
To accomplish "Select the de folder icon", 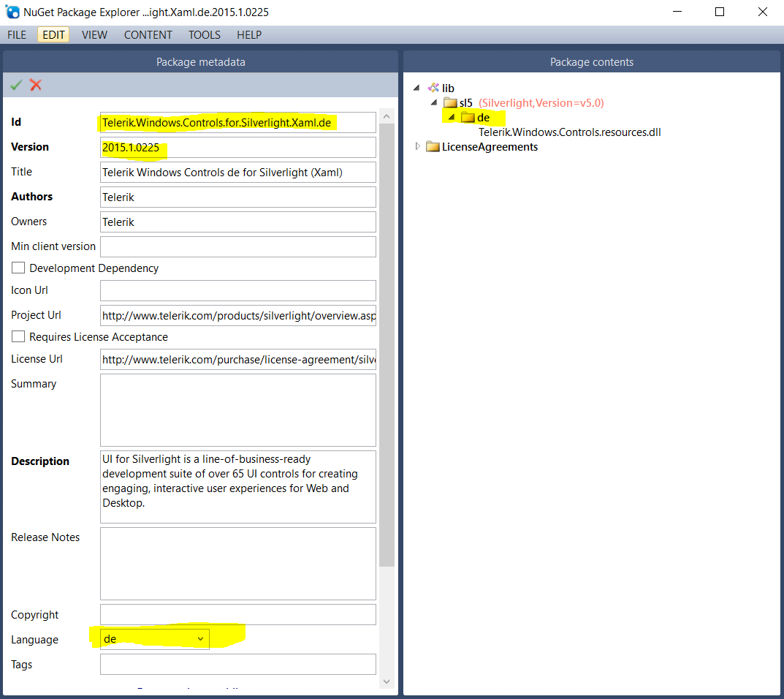I will (x=468, y=118).
